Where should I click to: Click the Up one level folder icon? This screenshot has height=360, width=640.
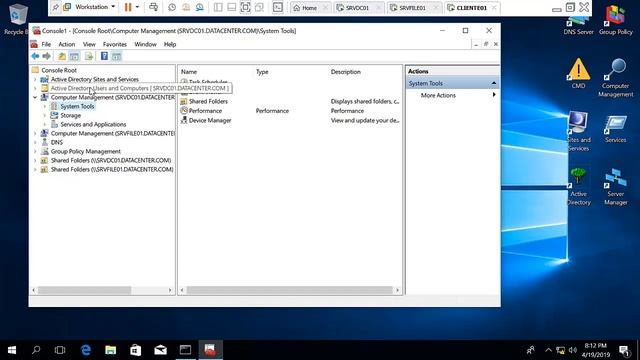(x=62, y=56)
